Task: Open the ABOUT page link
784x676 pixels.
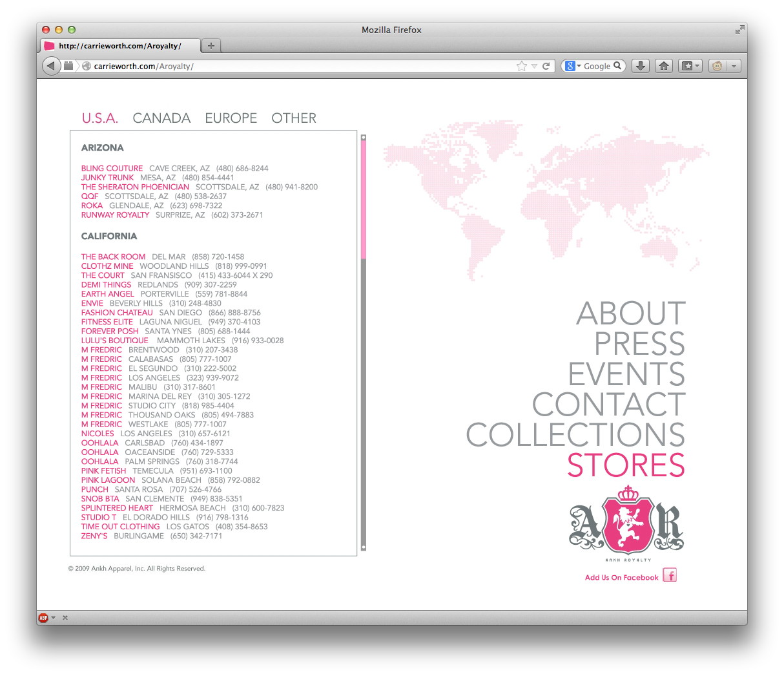Action: click(631, 313)
